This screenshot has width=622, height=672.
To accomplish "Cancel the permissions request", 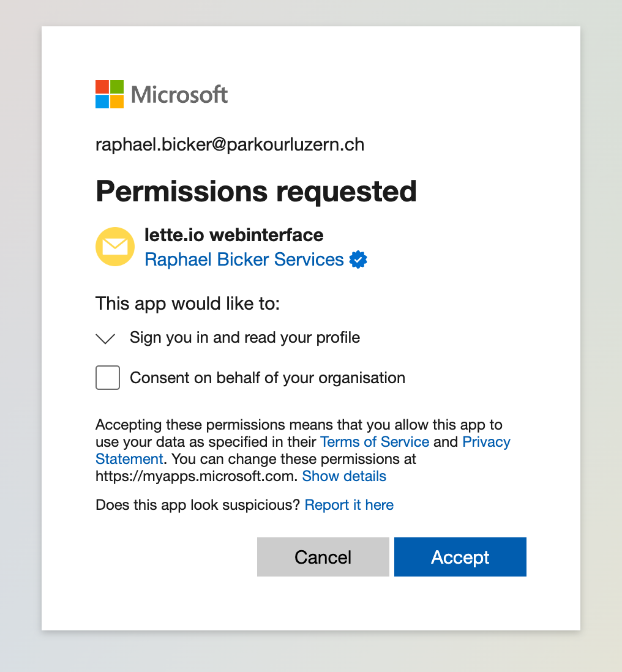I will 323,557.
